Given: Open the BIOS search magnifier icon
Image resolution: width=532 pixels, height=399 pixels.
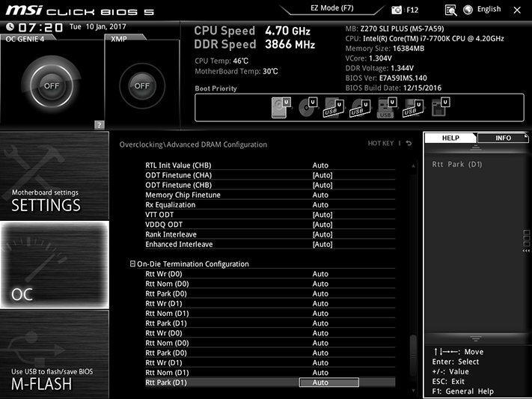Looking at the screenshot, I should (x=450, y=10).
